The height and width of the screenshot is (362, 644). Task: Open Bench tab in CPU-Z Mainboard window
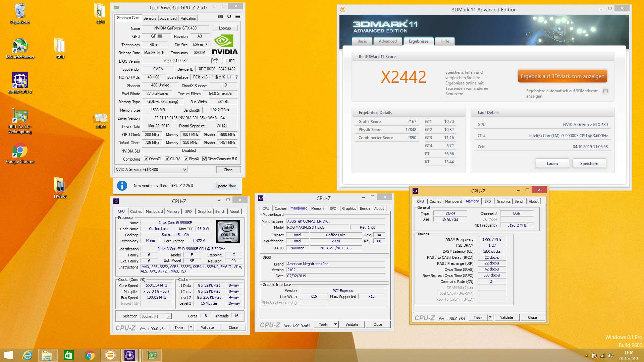tap(365, 208)
